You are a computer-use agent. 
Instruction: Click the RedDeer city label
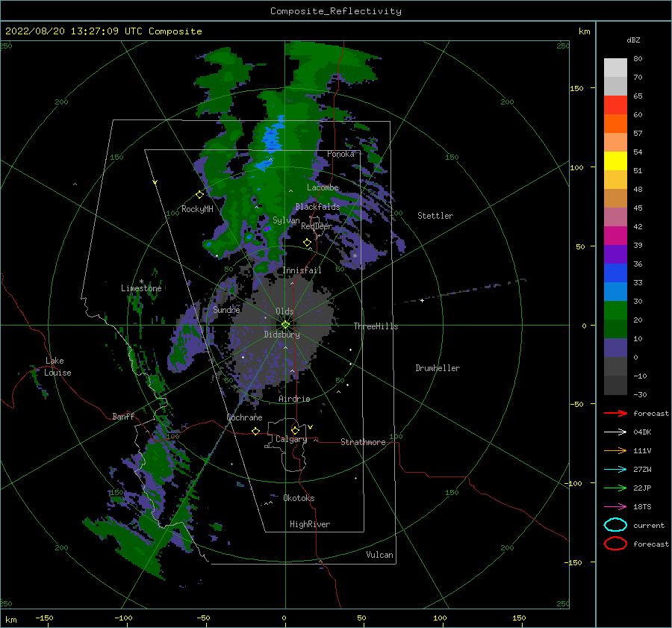pyautogui.click(x=317, y=226)
